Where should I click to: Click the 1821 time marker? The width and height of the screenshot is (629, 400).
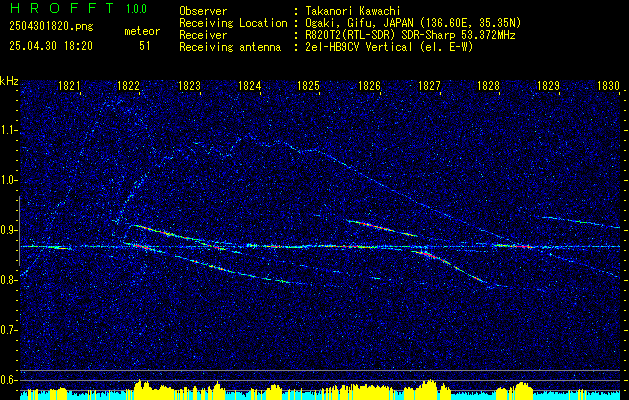[69, 85]
